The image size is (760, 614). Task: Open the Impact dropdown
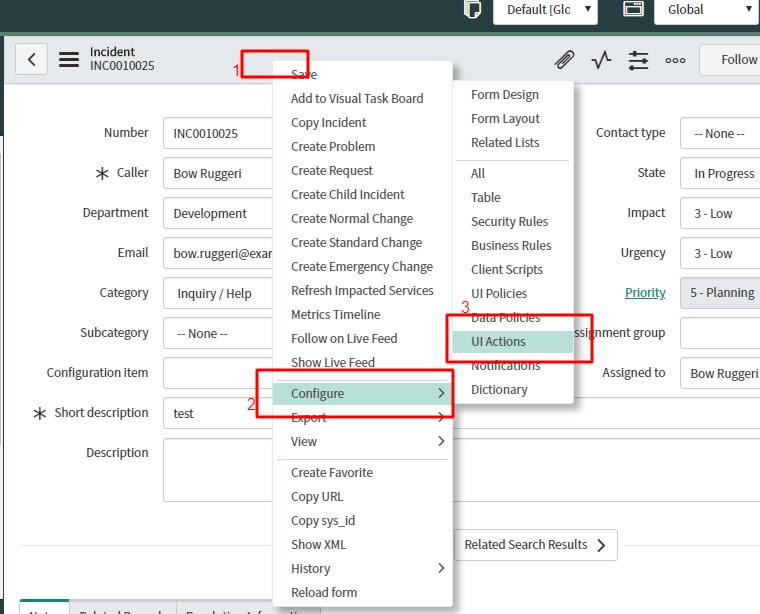pos(720,213)
